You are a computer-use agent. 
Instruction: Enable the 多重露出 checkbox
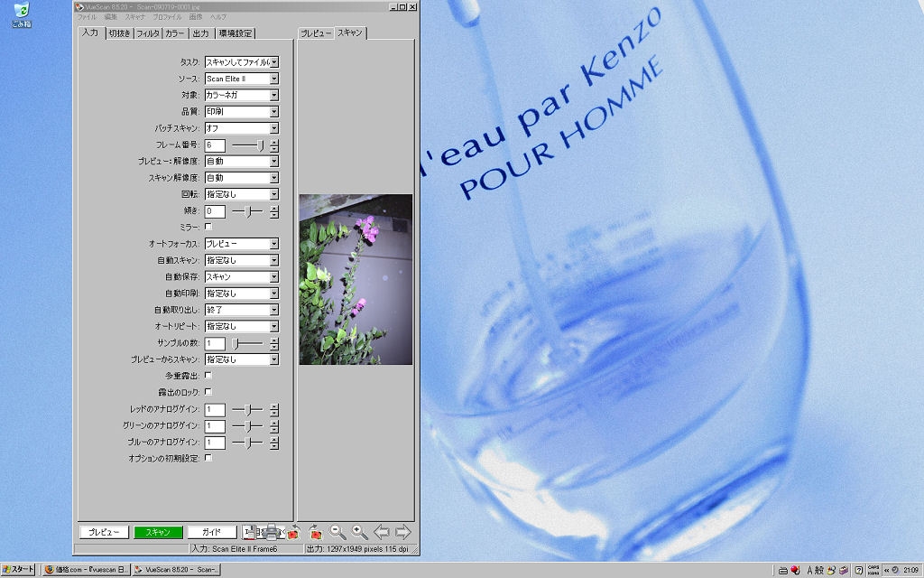[x=208, y=375]
